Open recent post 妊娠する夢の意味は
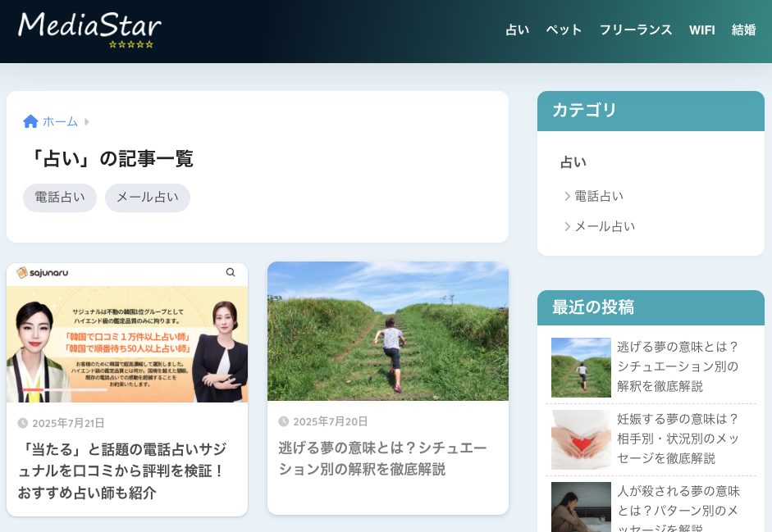Image resolution: width=772 pixels, height=532 pixels. [678, 438]
